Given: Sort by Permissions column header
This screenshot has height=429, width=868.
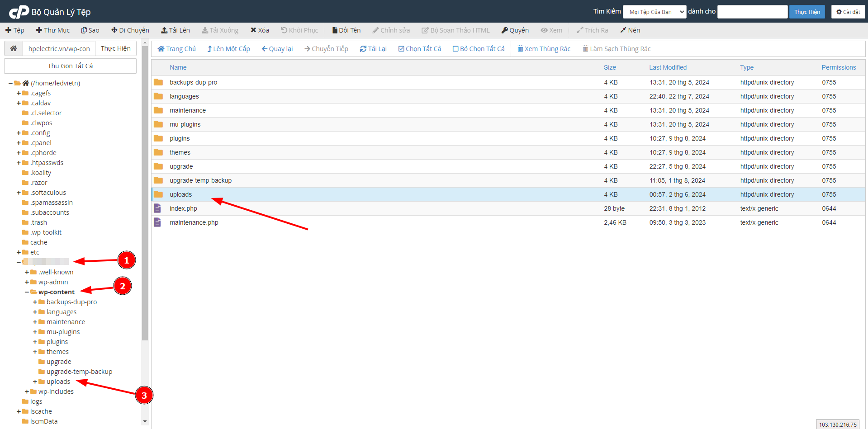Looking at the screenshot, I should [839, 67].
